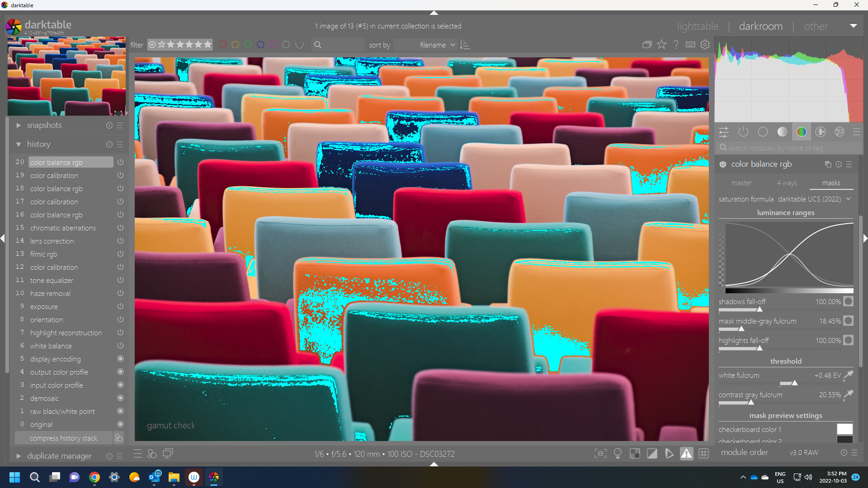This screenshot has width=868, height=488.
Task: Toggle clipping indication icon
Action: 652,454
